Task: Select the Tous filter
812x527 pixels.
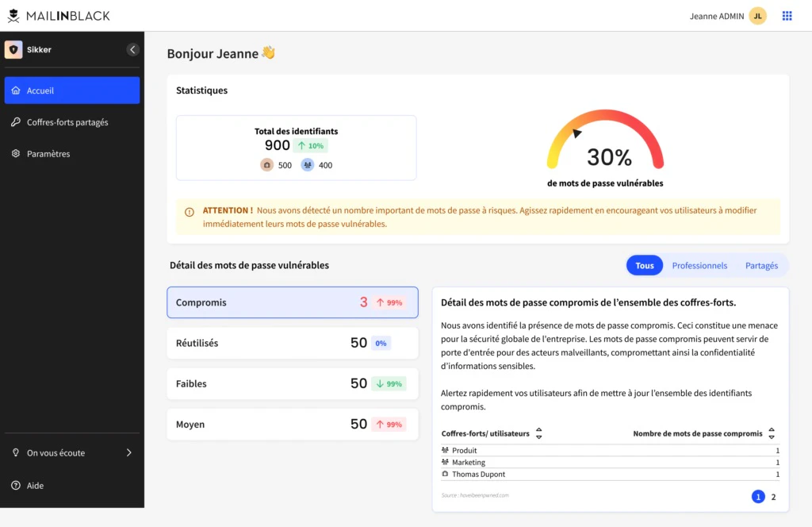Action: click(645, 265)
